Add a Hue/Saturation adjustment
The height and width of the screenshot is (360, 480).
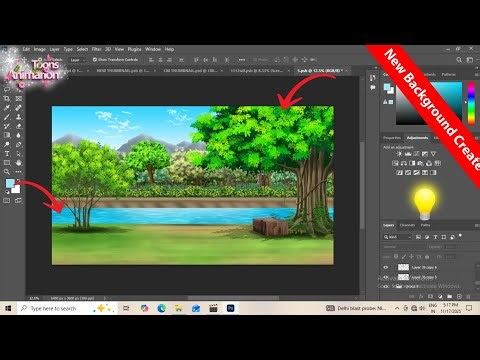[x=395, y=163]
